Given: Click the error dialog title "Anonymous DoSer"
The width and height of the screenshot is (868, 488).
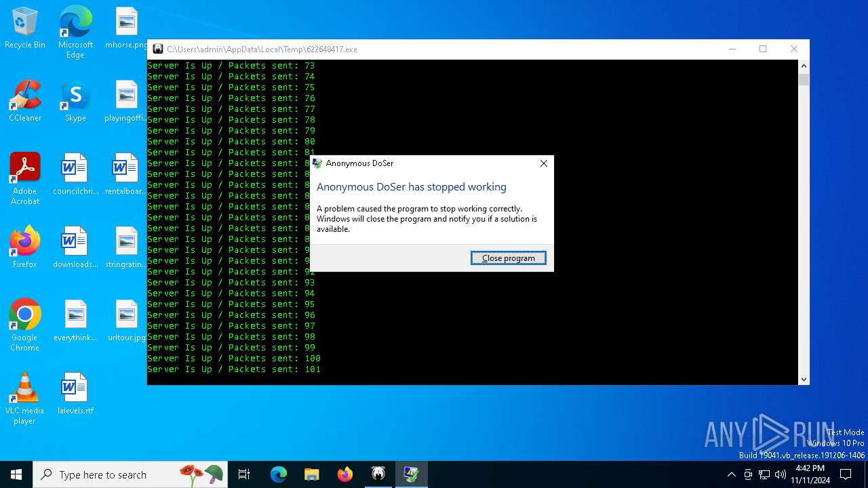Looking at the screenshot, I should point(359,163).
